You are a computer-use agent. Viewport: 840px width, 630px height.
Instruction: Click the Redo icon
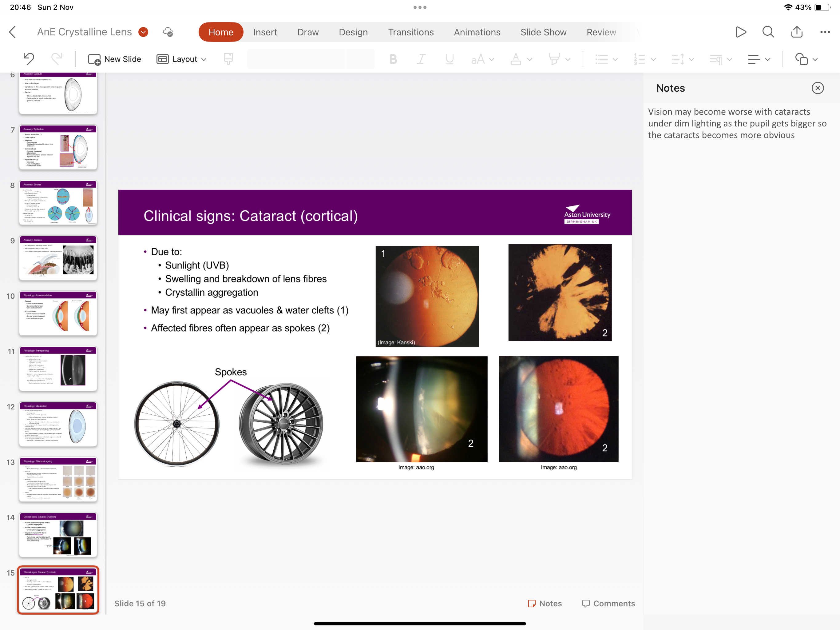click(x=57, y=59)
